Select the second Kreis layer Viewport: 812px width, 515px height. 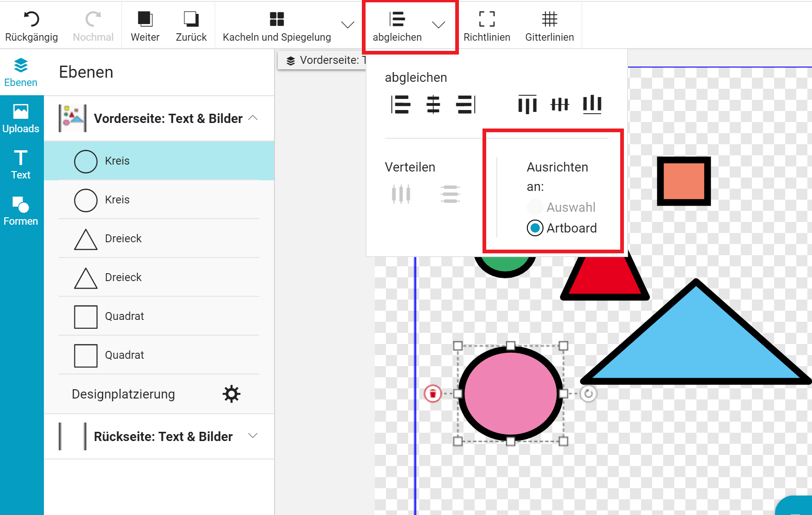coord(159,200)
